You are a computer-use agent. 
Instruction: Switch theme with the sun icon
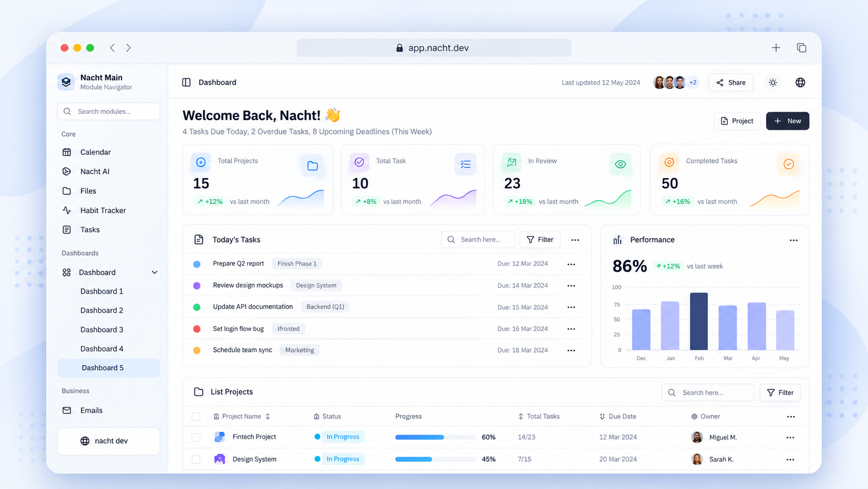[x=773, y=83]
